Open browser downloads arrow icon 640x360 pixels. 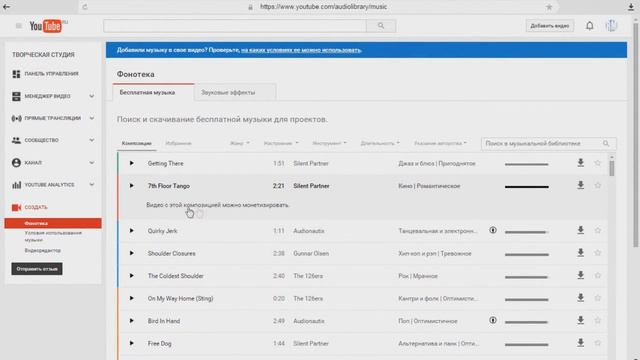pyautogui.click(x=631, y=7)
